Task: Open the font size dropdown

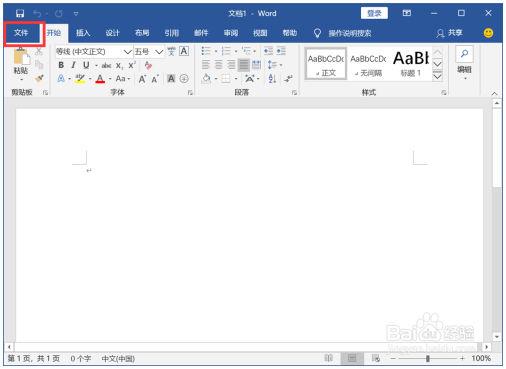Action: click(x=159, y=52)
